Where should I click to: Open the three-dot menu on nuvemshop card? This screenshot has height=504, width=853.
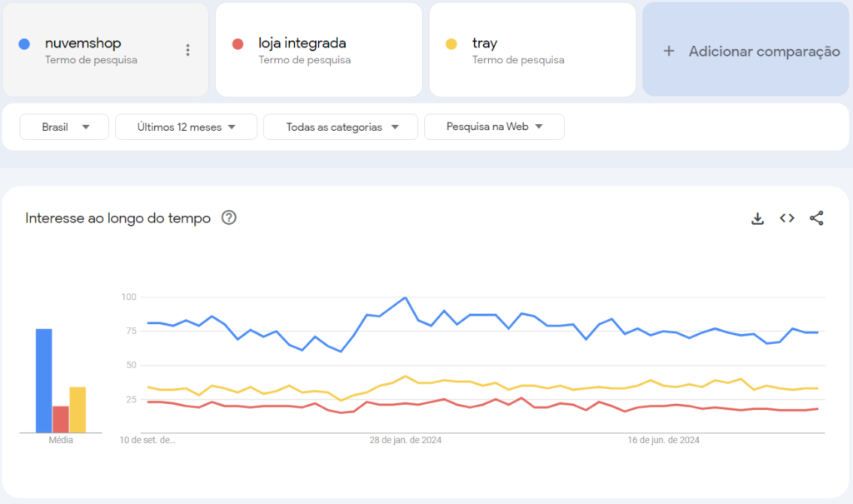pos(187,50)
